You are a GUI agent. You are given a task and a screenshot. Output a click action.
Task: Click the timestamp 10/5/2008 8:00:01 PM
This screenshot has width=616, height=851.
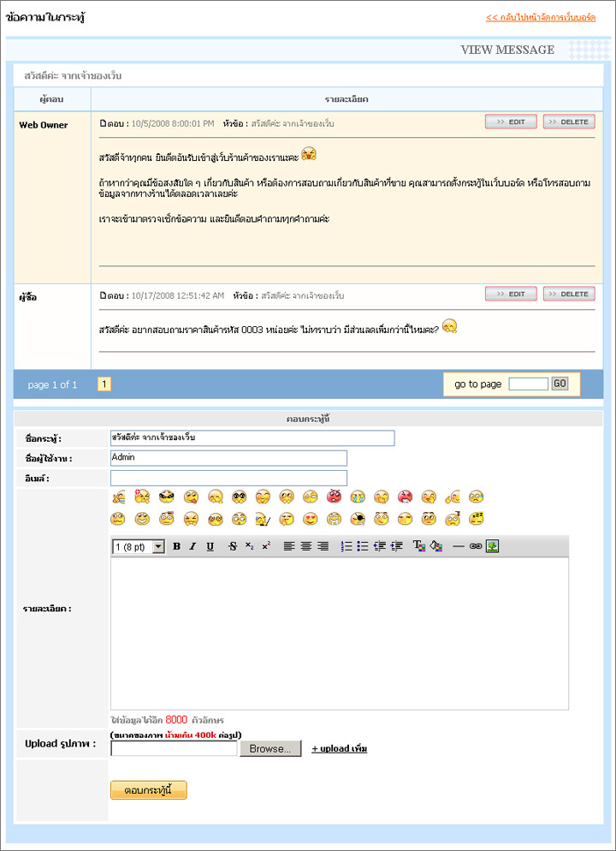[173, 124]
